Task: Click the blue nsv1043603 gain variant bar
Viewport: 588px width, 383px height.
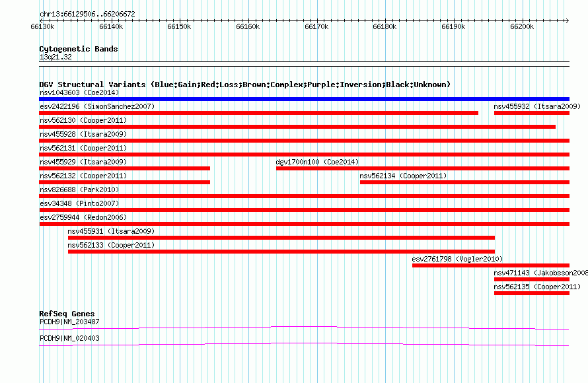Action: point(304,99)
